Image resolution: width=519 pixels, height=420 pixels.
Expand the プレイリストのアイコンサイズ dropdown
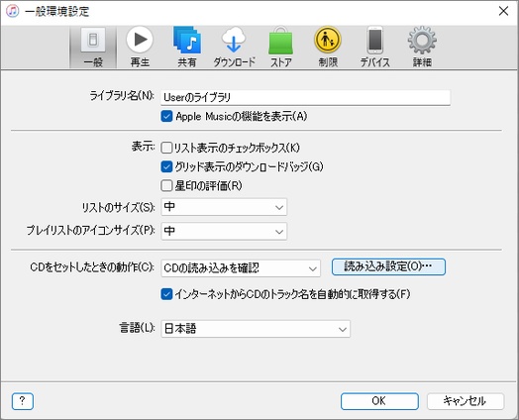224,231
